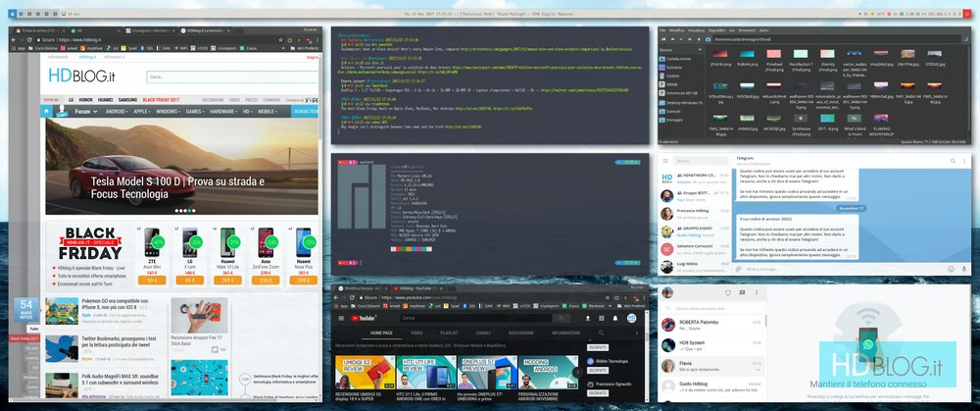
Task: Open the HDBLOG.it site logo
Action: tap(82, 77)
